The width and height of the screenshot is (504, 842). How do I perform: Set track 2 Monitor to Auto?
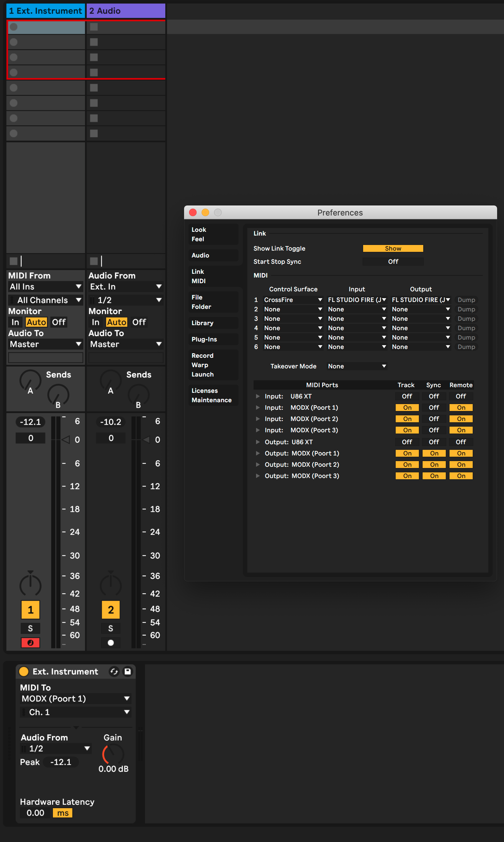116,322
